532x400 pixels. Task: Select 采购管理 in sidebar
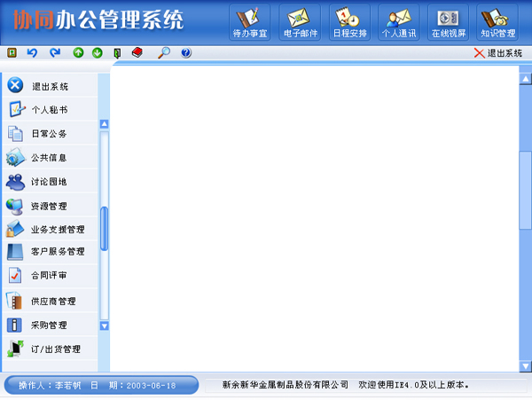50,325
